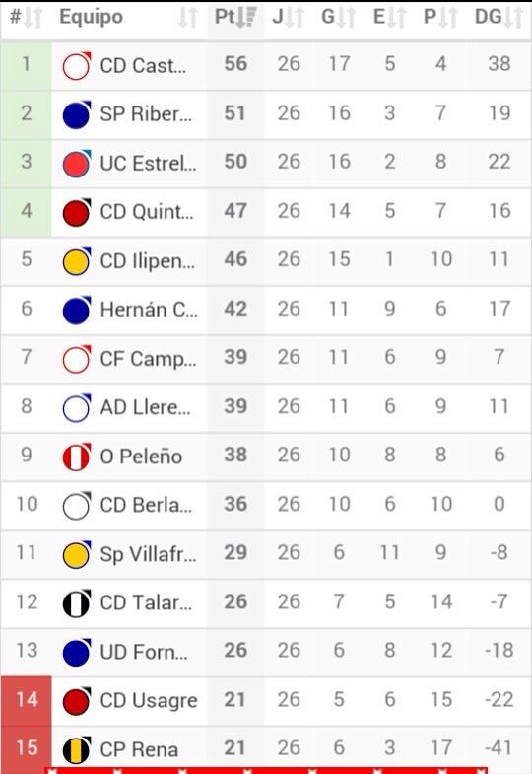This screenshot has height=774, width=532.
Task: Sort table by Pt column arrow
Action: click(246, 18)
